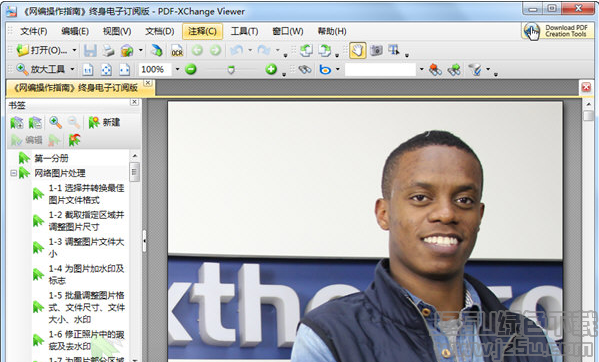Click the binoculars Find icon
This screenshot has height=362, width=599.
[x=304, y=69]
